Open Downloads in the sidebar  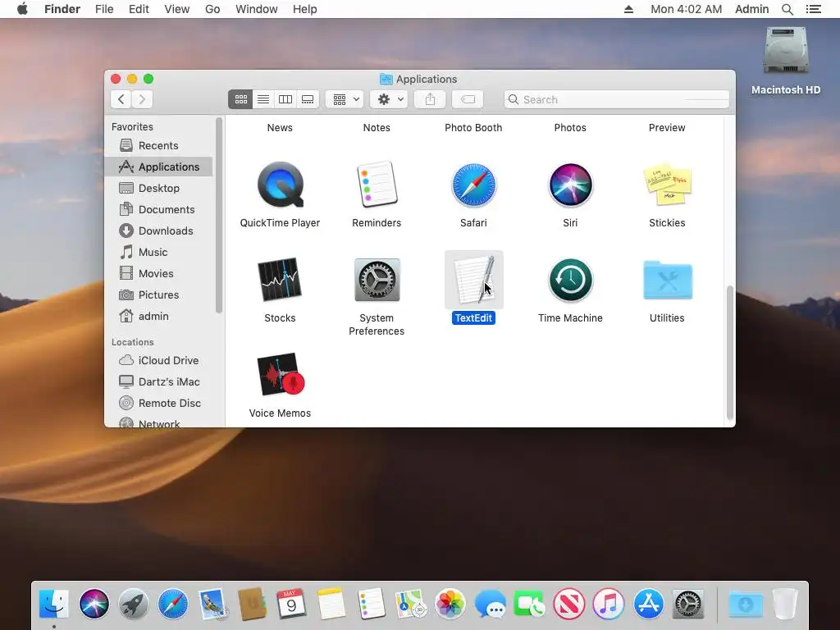159,231
